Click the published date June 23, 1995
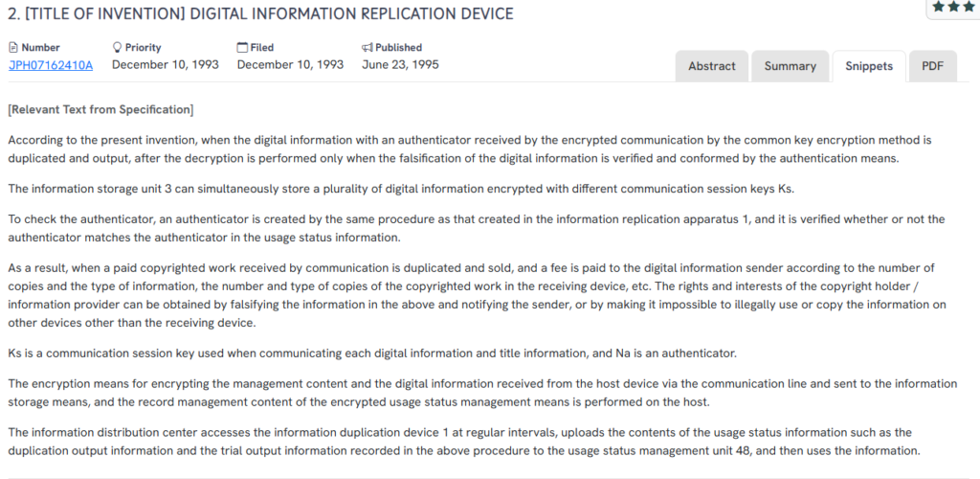The height and width of the screenshot is (479, 980). (x=401, y=65)
